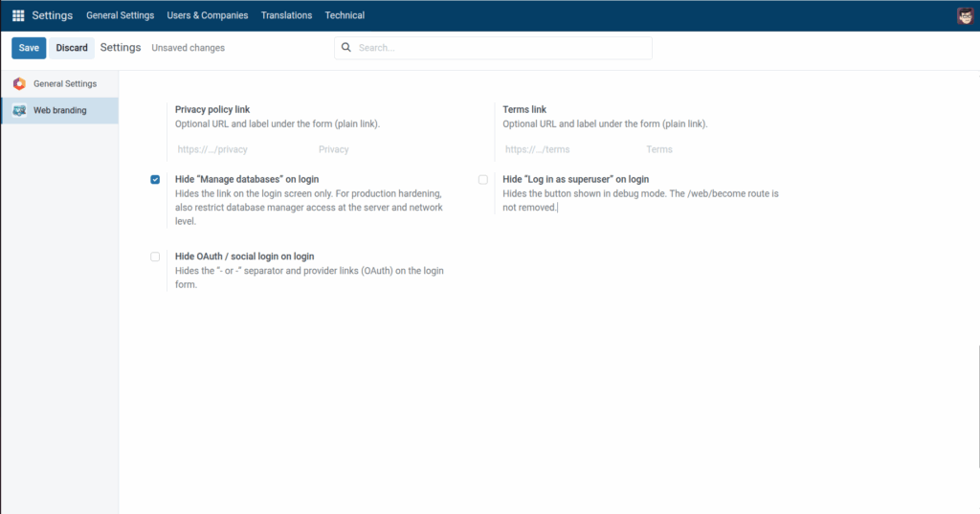Click the Hide "Manage databases" on login label
980x514 pixels.
pos(247,179)
